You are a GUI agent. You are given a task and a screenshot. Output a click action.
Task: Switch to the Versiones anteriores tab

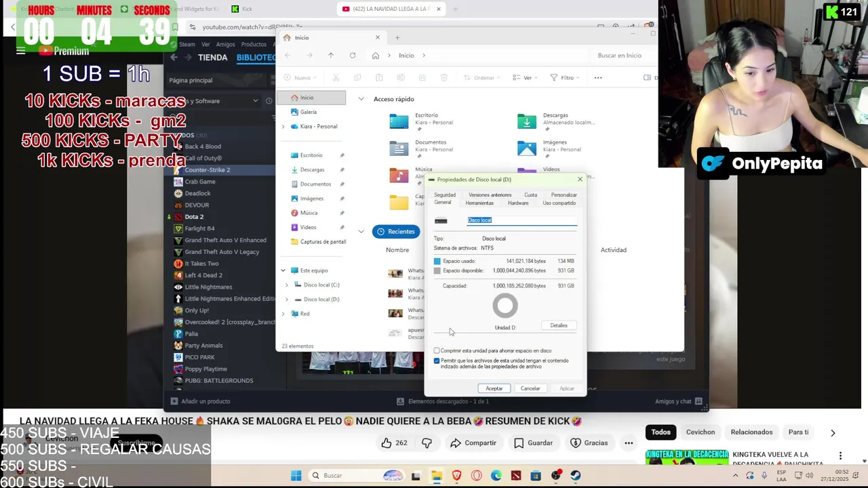(x=490, y=195)
